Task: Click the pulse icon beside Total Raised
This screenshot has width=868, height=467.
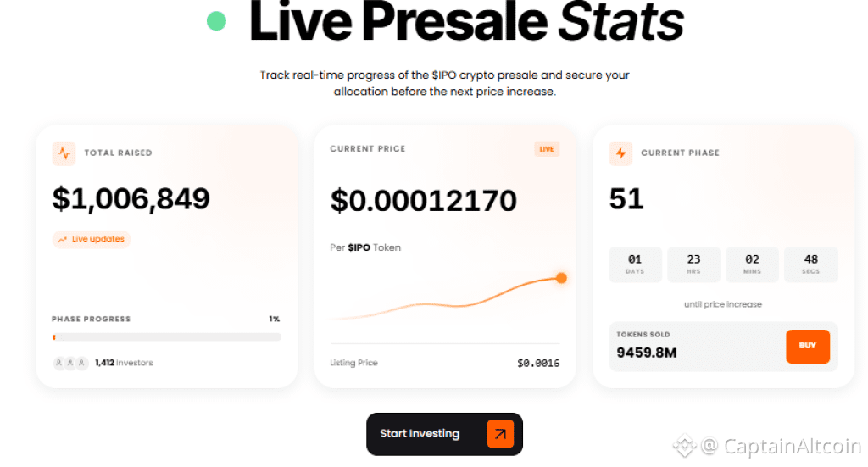Action: click(64, 153)
